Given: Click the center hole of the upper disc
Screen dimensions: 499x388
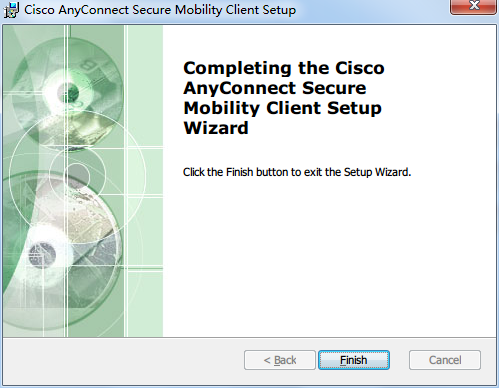Looking at the screenshot, I should (68, 91).
